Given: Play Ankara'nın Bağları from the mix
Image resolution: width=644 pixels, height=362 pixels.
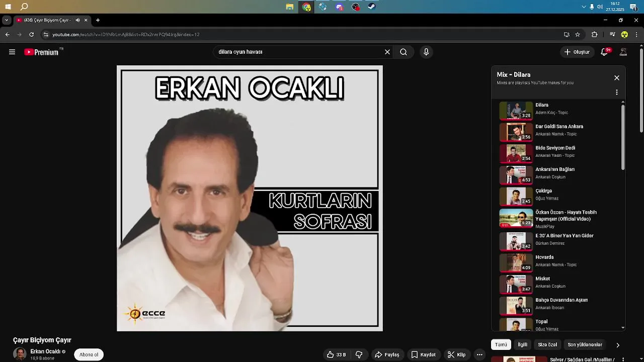Looking at the screenshot, I should pos(558,175).
